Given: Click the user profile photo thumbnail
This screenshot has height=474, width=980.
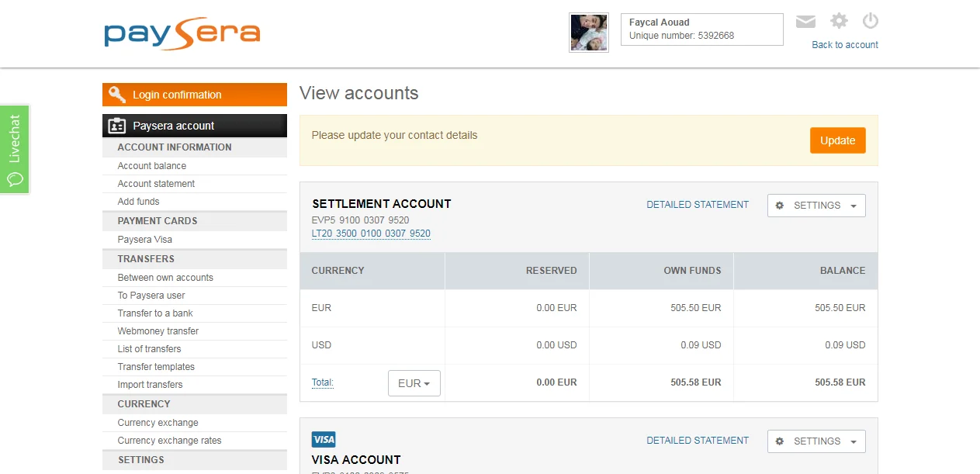Looking at the screenshot, I should 588,33.
